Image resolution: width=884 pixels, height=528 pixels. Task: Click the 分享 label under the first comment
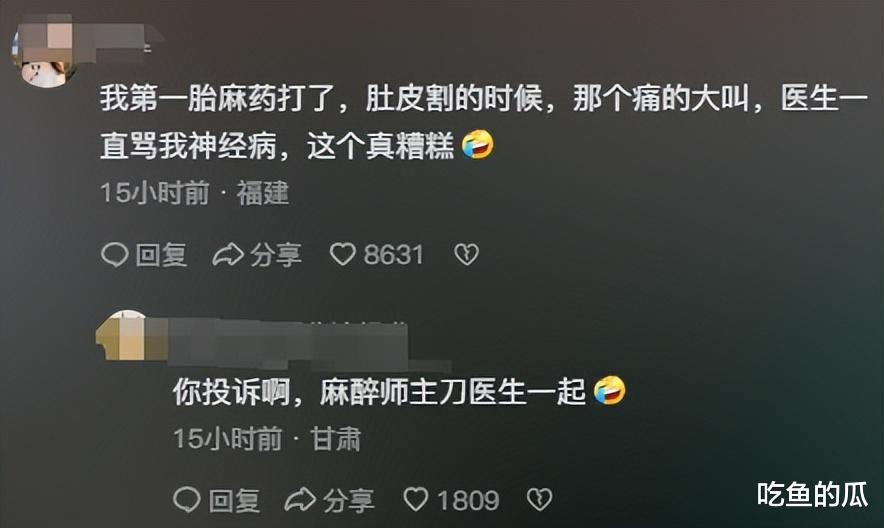tap(276, 255)
